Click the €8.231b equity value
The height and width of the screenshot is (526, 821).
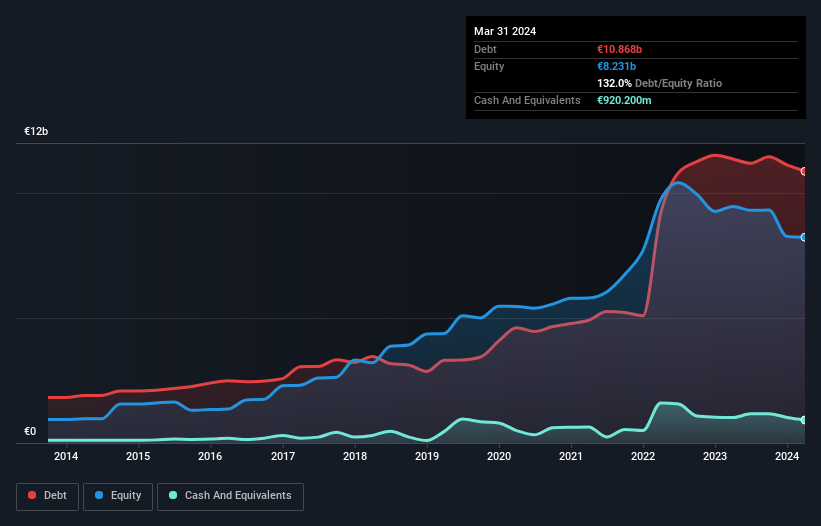click(x=616, y=66)
